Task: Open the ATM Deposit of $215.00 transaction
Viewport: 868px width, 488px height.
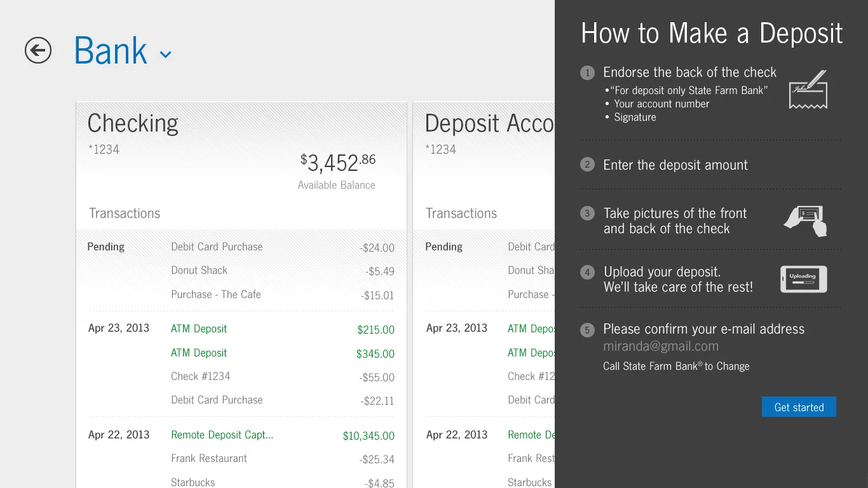Action: pyautogui.click(x=199, y=329)
